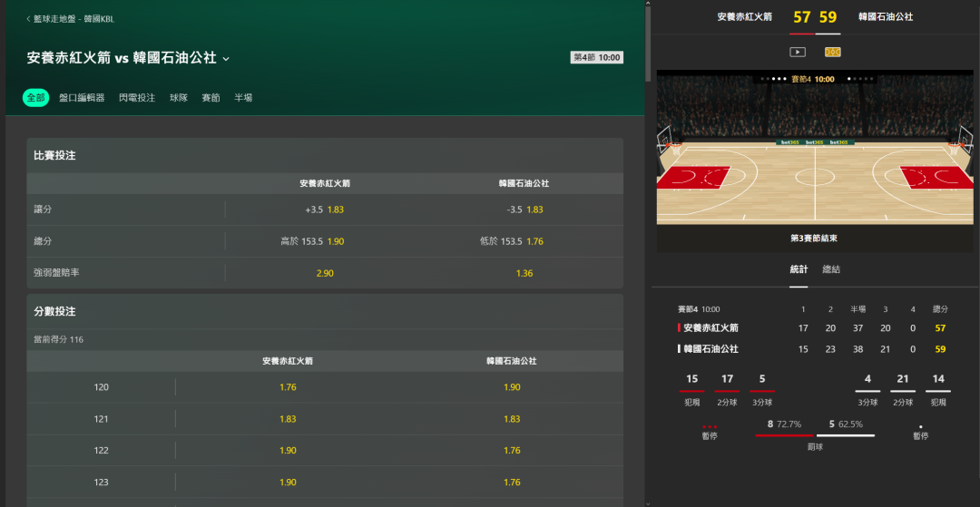The height and width of the screenshot is (507, 980).
Task: Select 1.76 in the 122 points row
Action: point(512,450)
